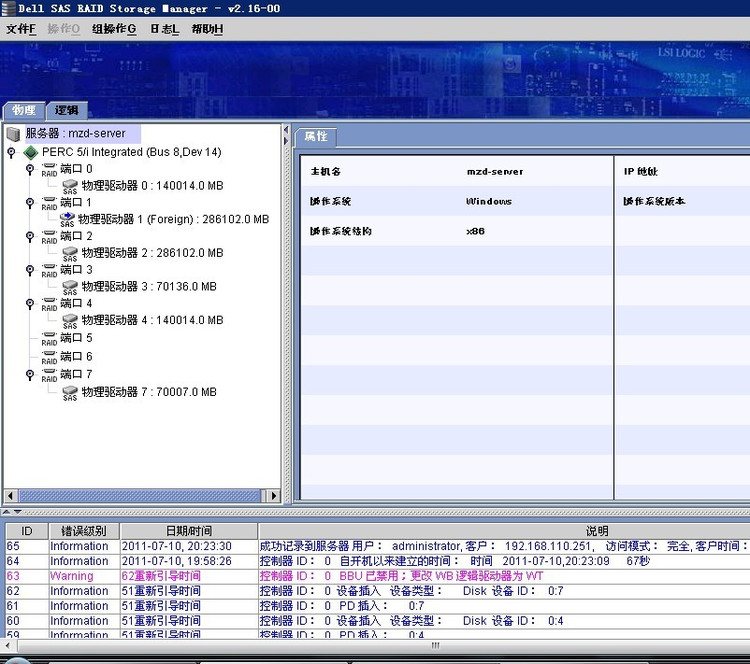750x664 pixels.
Task: Click the tree panel scroll right arrow
Action: point(273,496)
